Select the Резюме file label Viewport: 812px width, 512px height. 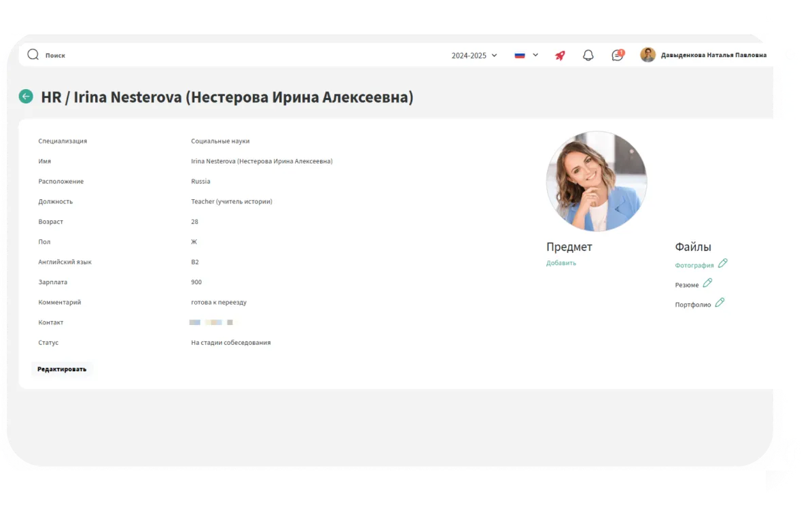click(x=686, y=285)
